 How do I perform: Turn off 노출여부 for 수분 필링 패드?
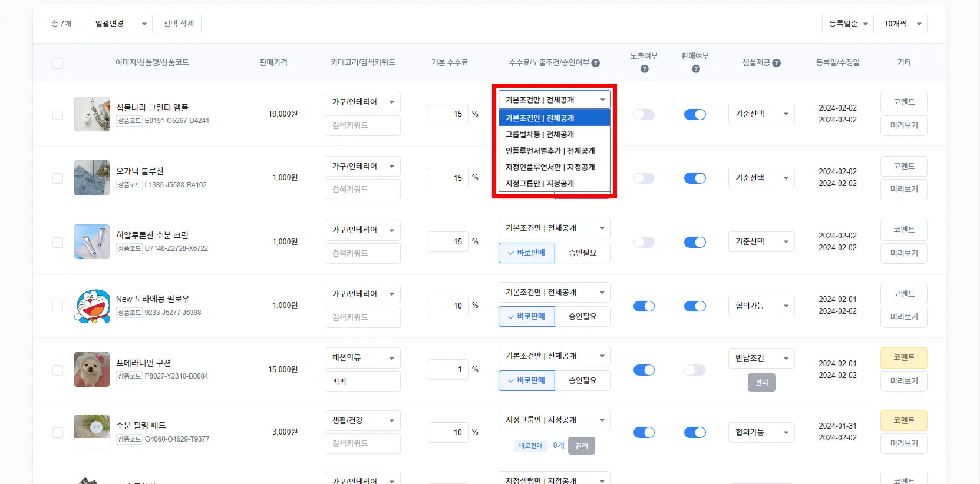pyautogui.click(x=644, y=433)
